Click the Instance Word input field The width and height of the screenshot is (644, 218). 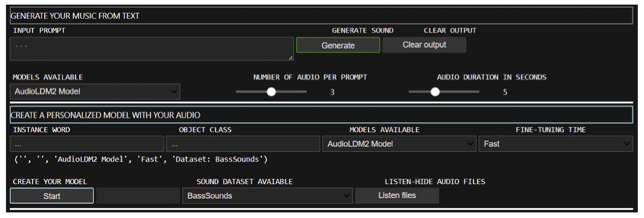coord(87,144)
